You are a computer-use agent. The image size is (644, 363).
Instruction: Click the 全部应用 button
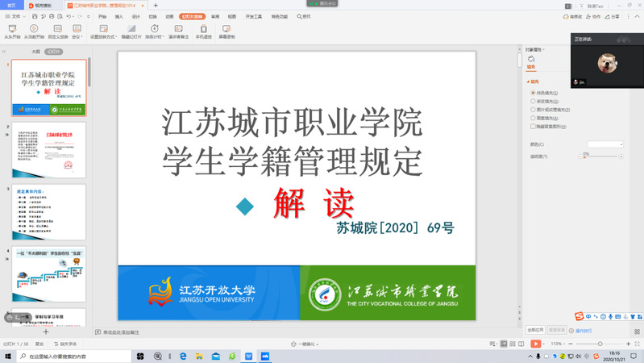535,330
